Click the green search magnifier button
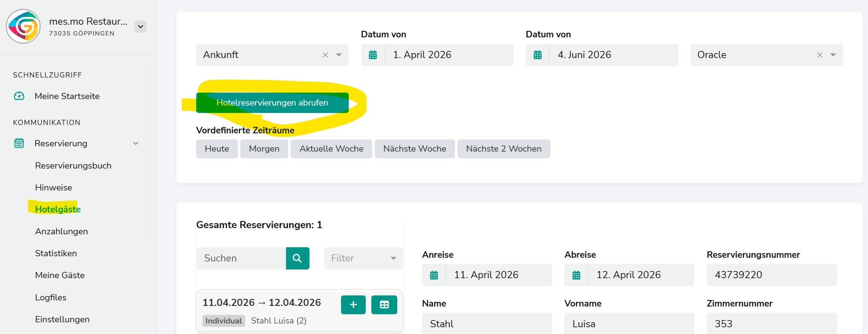Image resolution: width=868 pixels, height=334 pixels. pos(297,258)
